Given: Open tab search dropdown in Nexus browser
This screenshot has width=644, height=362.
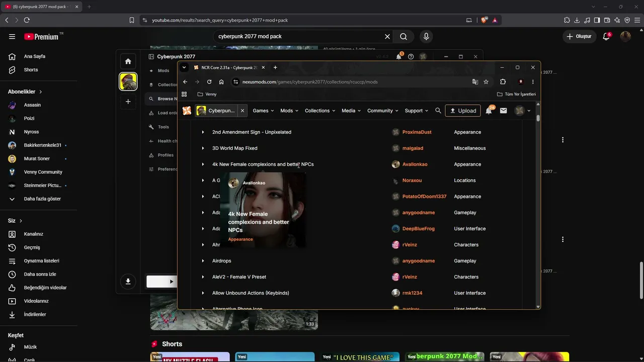Looking at the screenshot, I should pyautogui.click(x=184, y=67).
